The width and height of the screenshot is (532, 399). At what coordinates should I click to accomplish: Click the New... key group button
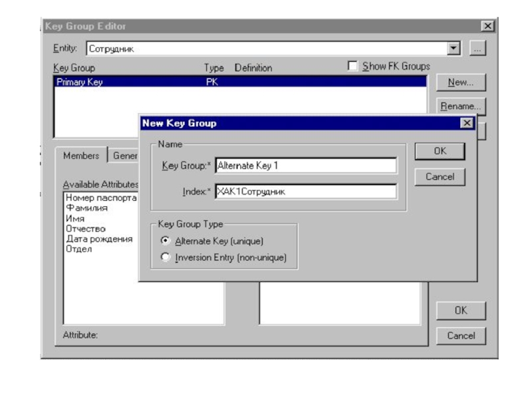[460, 82]
